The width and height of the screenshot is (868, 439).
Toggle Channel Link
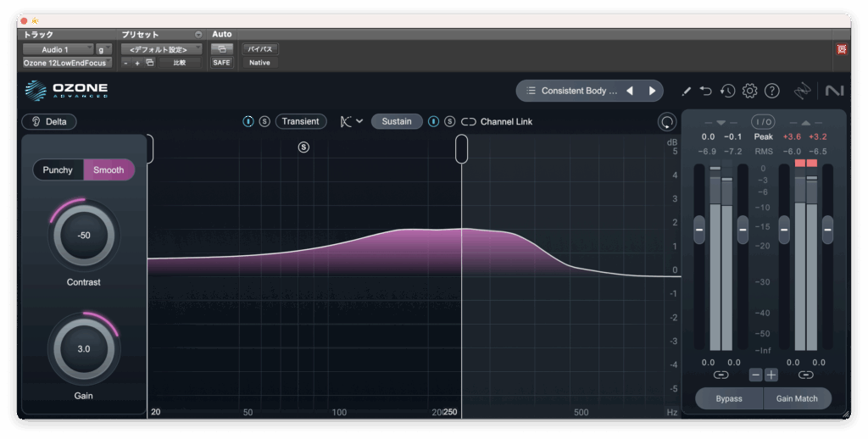coord(497,121)
